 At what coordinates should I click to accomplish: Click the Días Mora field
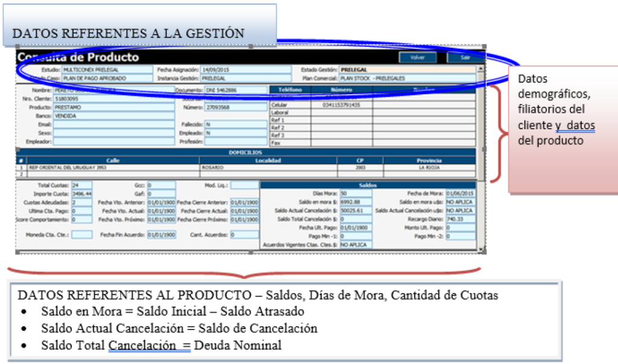pos(355,193)
